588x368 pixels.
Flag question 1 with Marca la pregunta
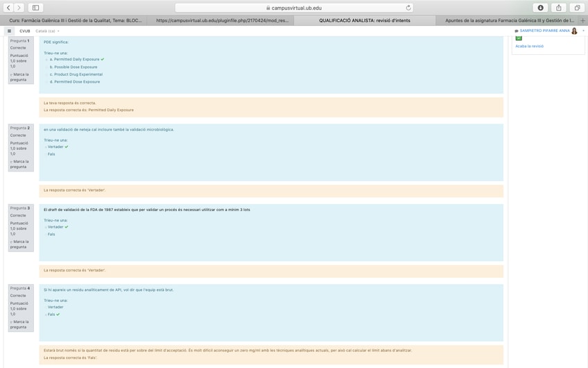click(19, 77)
